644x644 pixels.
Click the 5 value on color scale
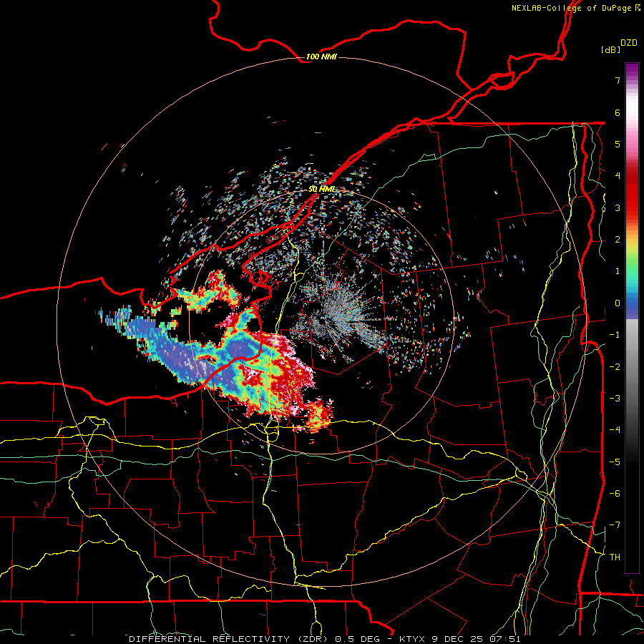618,144
